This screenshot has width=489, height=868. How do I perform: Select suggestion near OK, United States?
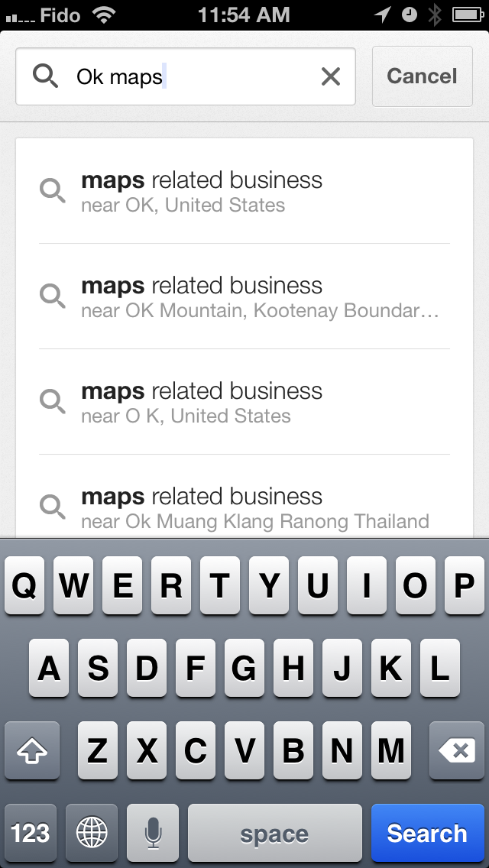244,191
